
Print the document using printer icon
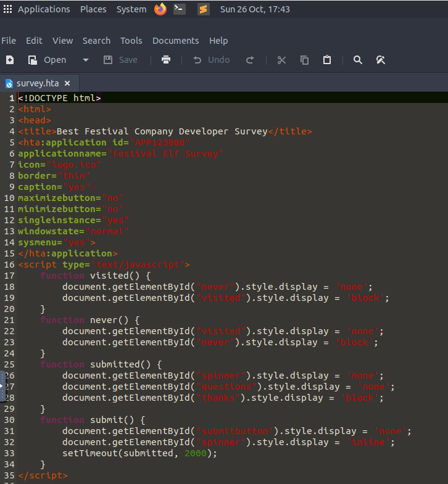tap(165, 60)
